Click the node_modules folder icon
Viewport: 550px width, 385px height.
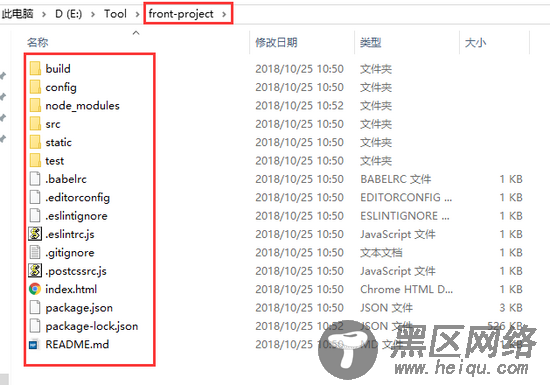click(35, 105)
